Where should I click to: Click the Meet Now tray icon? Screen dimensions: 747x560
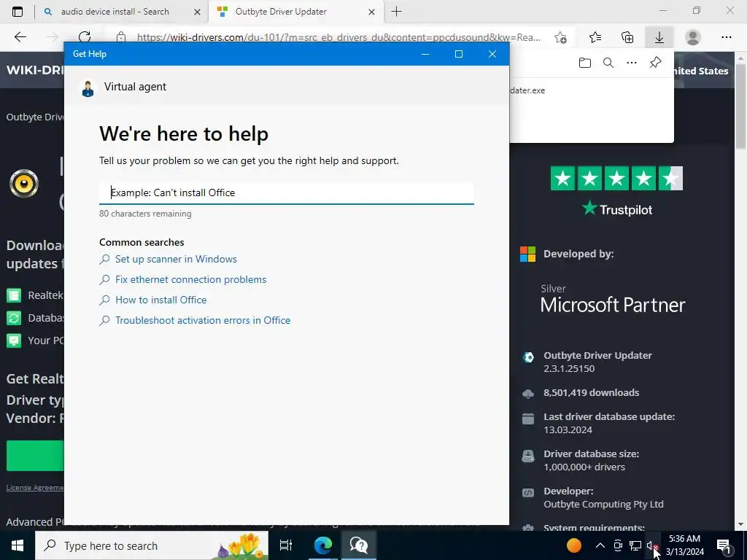click(x=618, y=545)
